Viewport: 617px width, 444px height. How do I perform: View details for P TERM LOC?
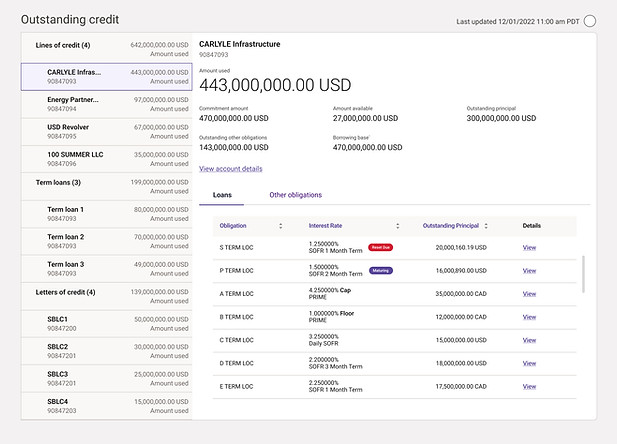pos(529,271)
